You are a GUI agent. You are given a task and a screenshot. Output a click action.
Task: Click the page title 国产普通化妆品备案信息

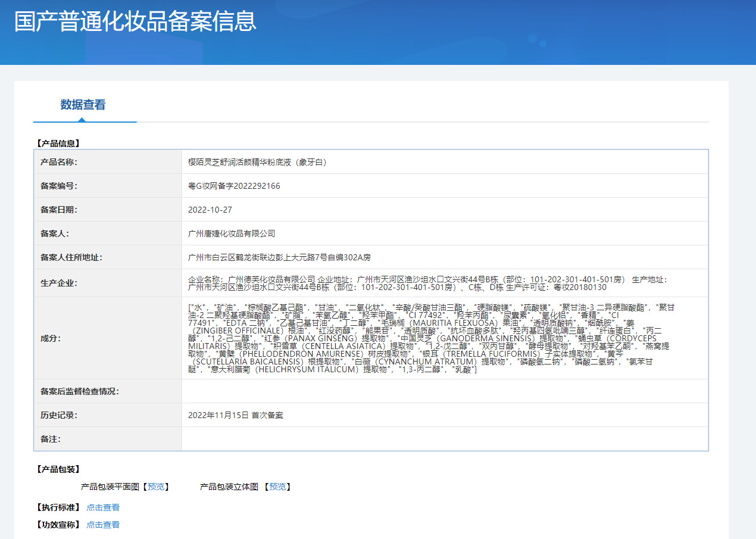click(136, 20)
